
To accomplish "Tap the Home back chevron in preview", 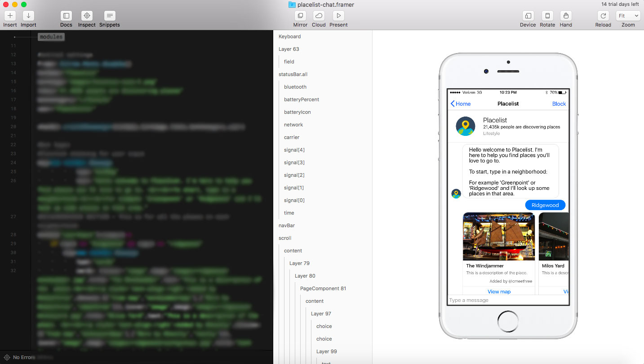I will pyautogui.click(x=453, y=103).
